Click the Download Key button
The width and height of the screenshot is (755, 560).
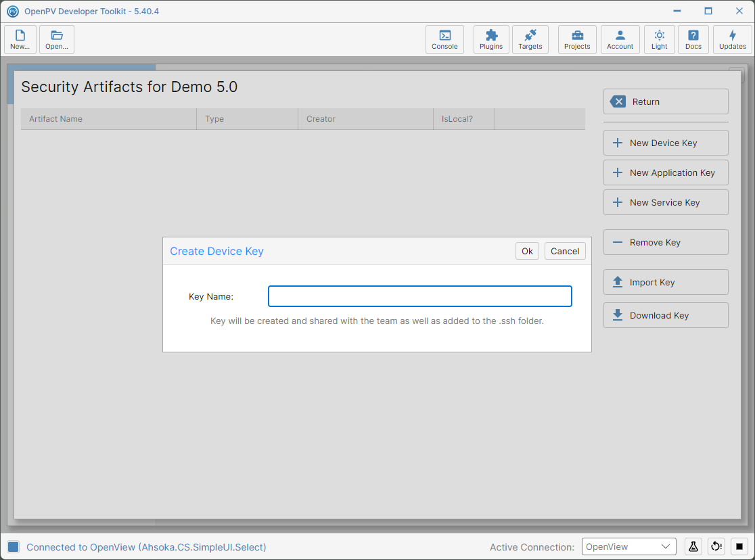click(666, 315)
